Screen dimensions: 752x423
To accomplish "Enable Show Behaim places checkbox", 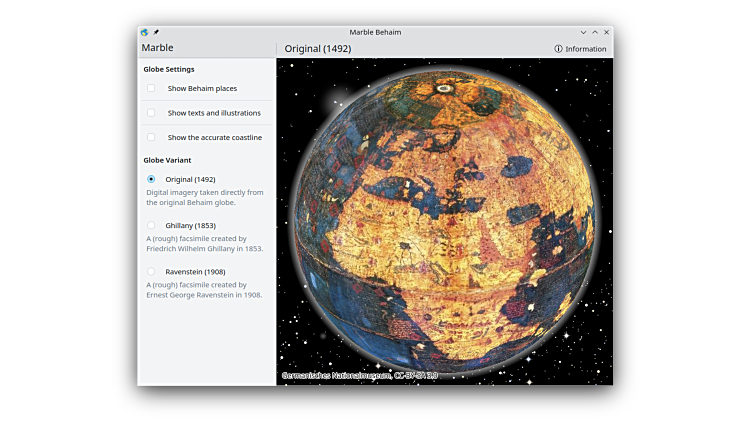I will pos(151,89).
